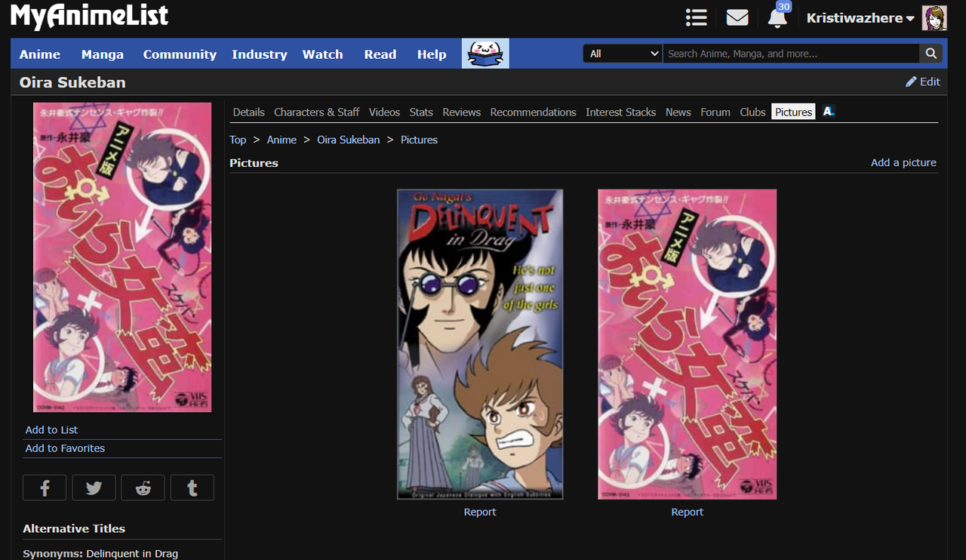
Task: Open the Community menu
Action: click(x=180, y=54)
